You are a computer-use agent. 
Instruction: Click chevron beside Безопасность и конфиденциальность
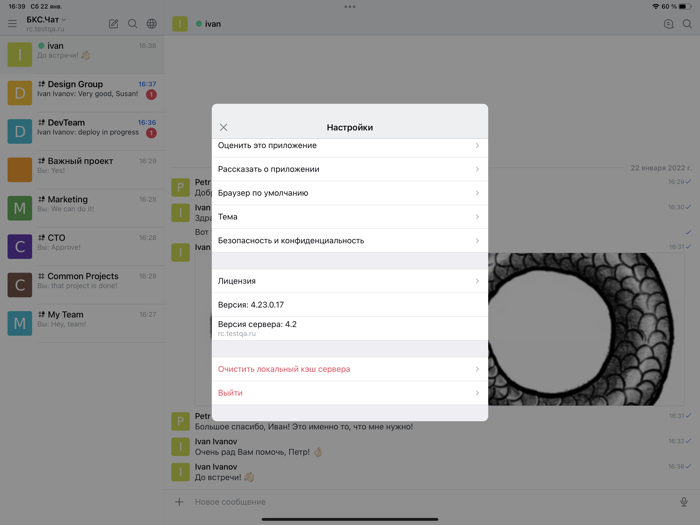(477, 241)
